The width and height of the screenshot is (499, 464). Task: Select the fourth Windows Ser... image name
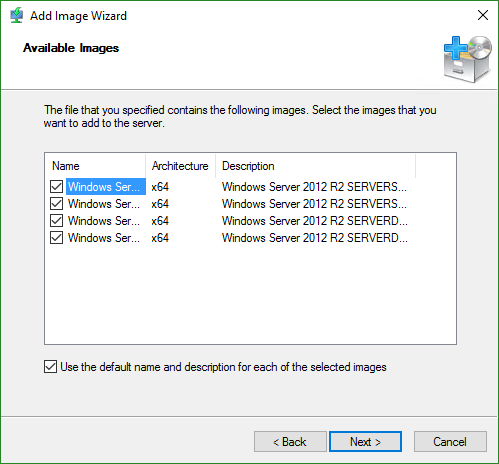(104, 238)
